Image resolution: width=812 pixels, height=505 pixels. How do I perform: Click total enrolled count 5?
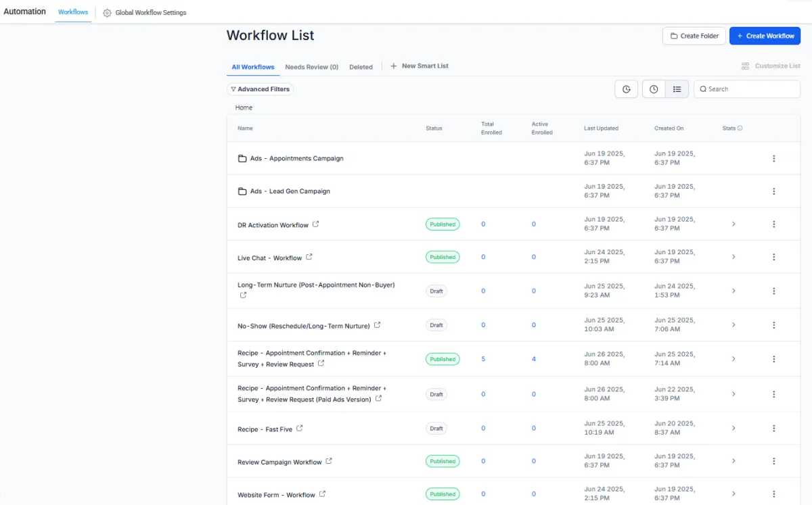(x=483, y=359)
